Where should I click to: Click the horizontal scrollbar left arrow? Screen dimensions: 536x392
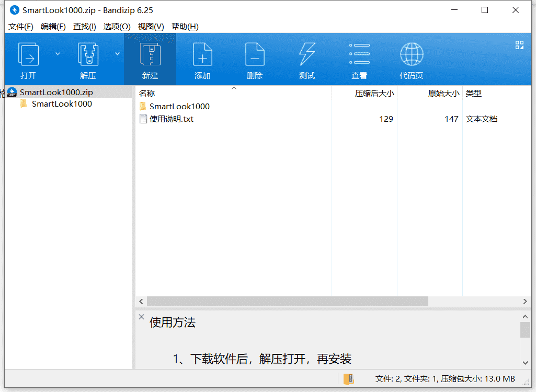[141, 301]
